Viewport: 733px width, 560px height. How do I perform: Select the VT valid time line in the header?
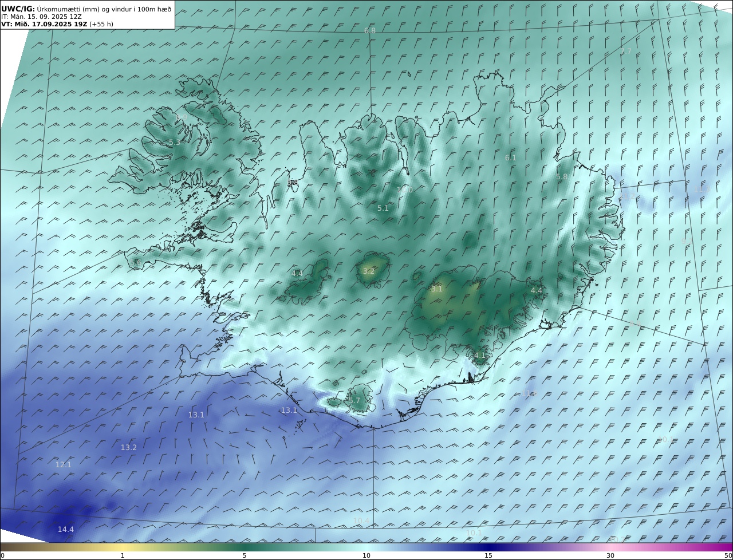pyautogui.click(x=57, y=24)
